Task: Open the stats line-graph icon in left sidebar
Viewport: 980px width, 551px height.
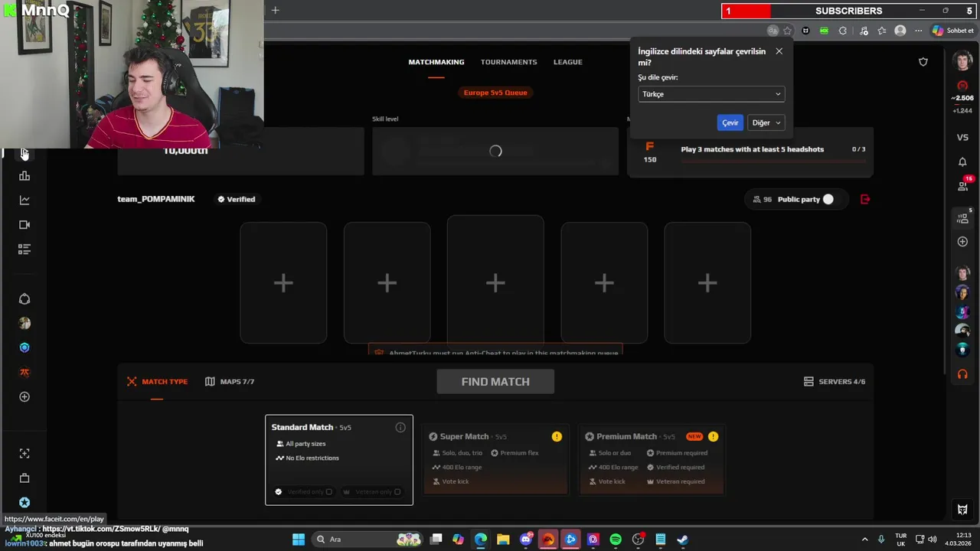Action: point(24,201)
